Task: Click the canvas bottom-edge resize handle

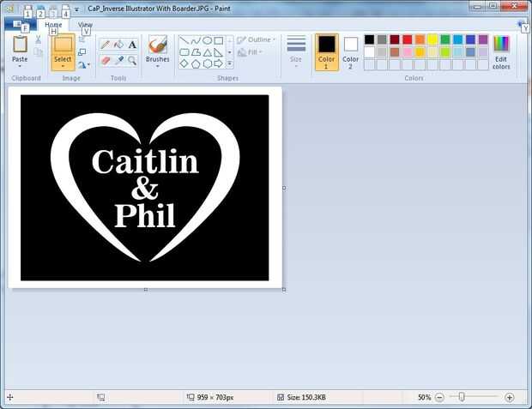Action: (x=146, y=290)
